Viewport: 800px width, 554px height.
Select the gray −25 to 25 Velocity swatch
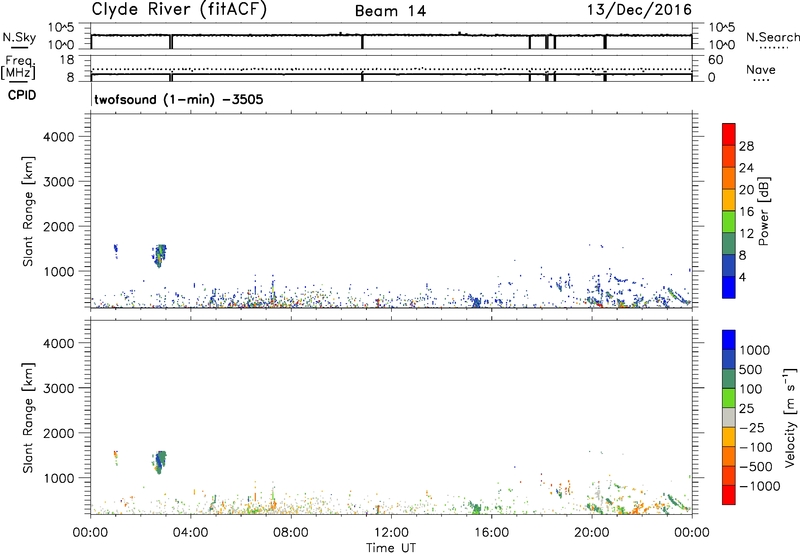(729, 417)
